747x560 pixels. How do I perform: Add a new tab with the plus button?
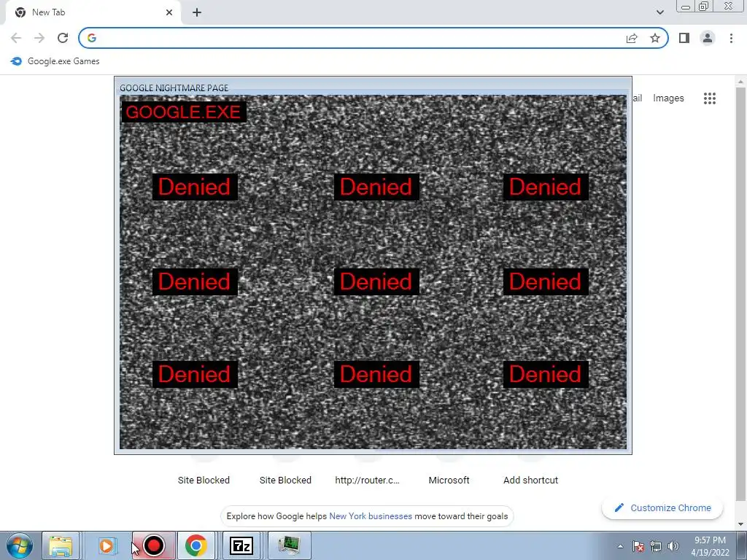point(197,12)
